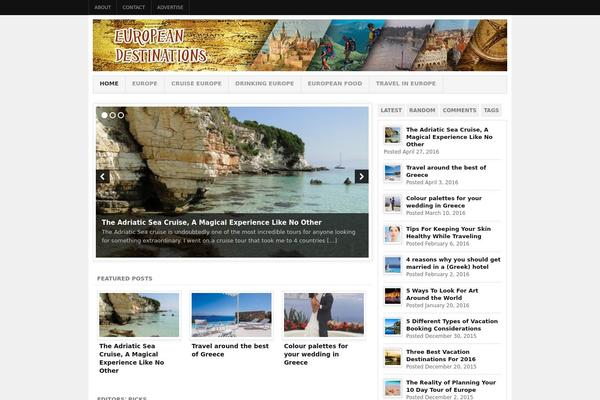Click sidebar thumbnail for Adriatic Sea Cruise

(x=393, y=135)
